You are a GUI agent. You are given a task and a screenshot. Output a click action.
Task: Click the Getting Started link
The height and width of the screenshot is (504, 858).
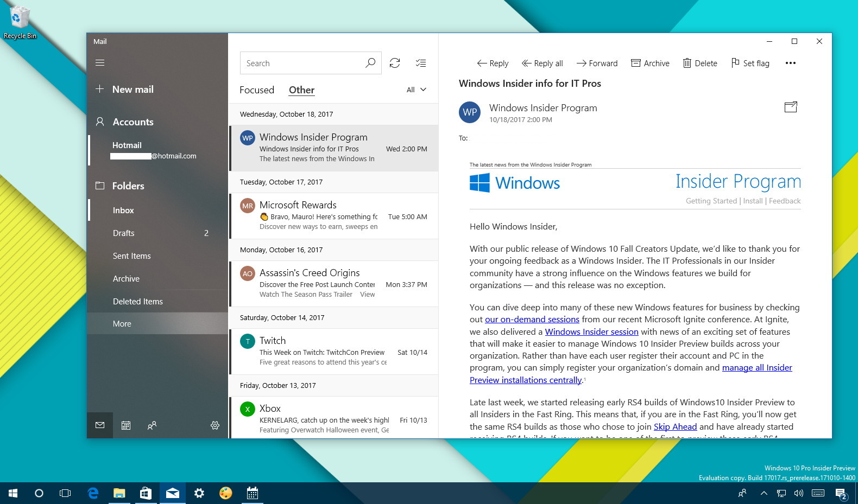point(711,201)
